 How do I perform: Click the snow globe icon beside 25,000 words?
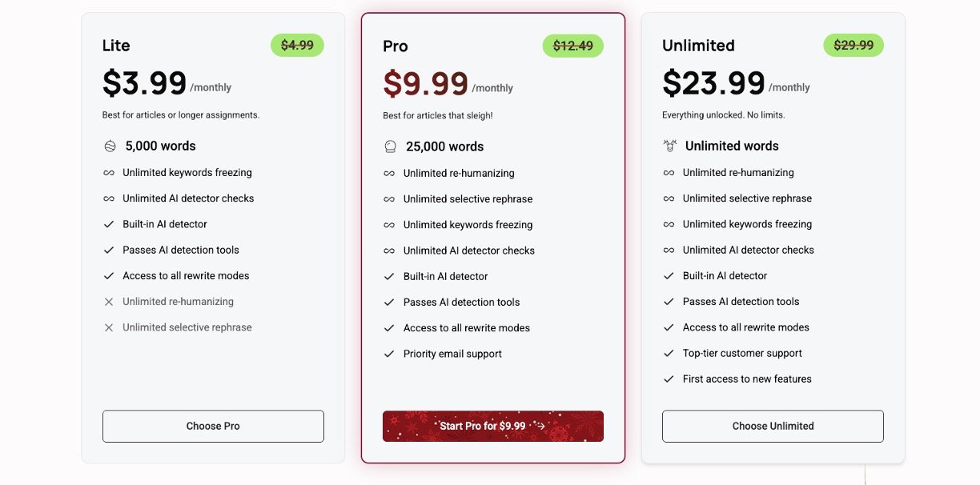tap(390, 146)
